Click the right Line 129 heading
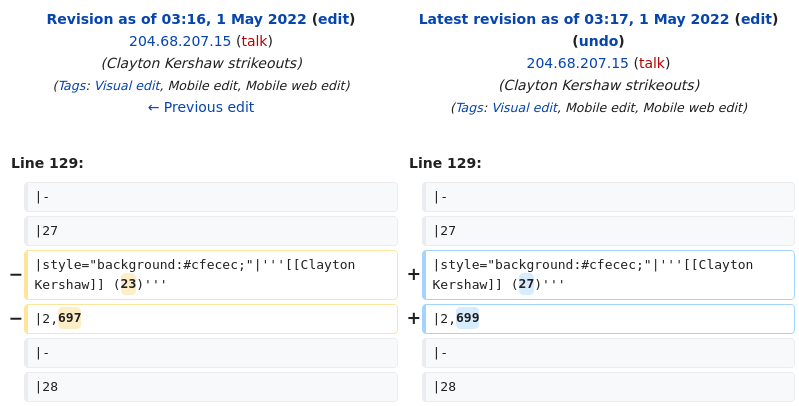 click(445, 163)
